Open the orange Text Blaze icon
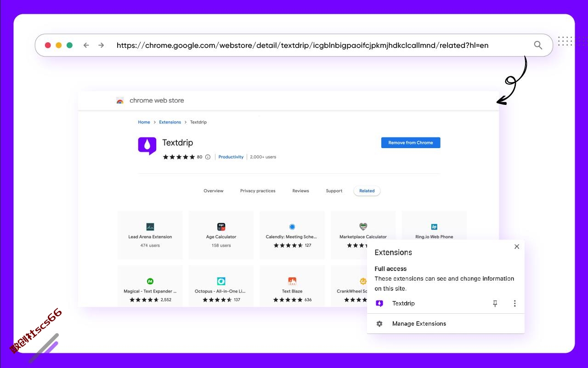 (x=292, y=281)
